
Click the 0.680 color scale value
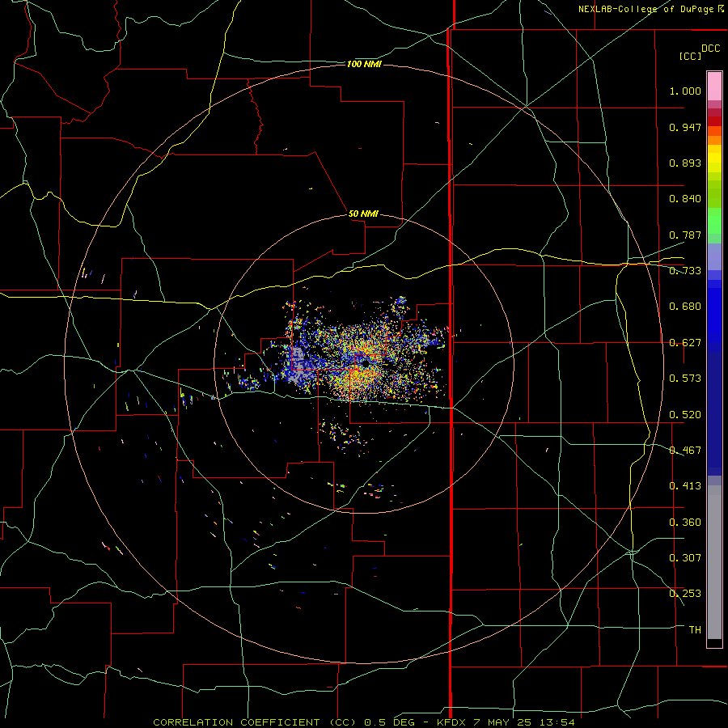tap(685, 307)
